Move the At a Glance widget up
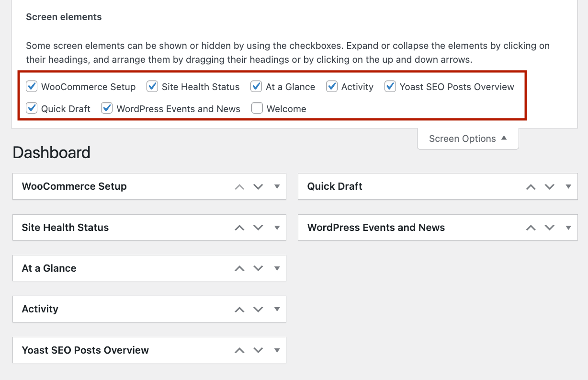This screenshot has width=588, height=380. pyautogui.click(x=239, y=268)
